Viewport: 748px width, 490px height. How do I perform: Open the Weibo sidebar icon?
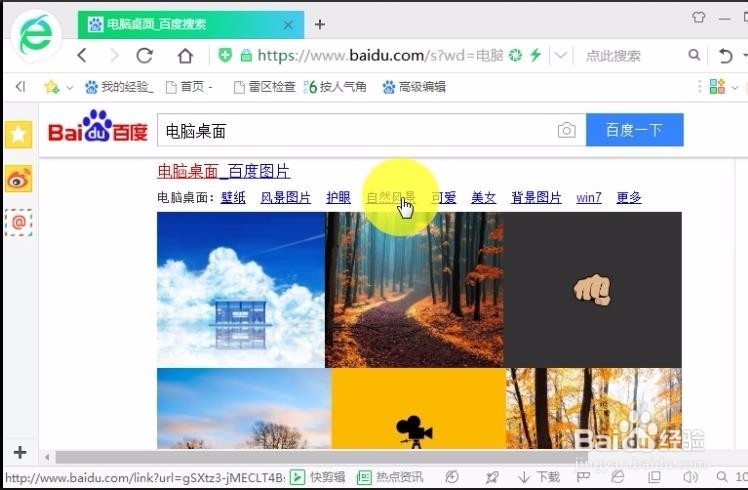pyautogui.click(x=19, y=179)
